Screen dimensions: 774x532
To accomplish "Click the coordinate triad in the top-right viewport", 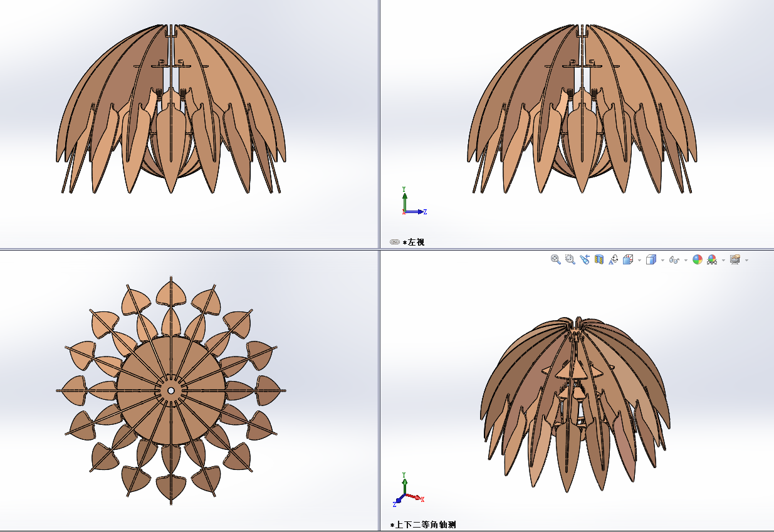I will (414, 202).
